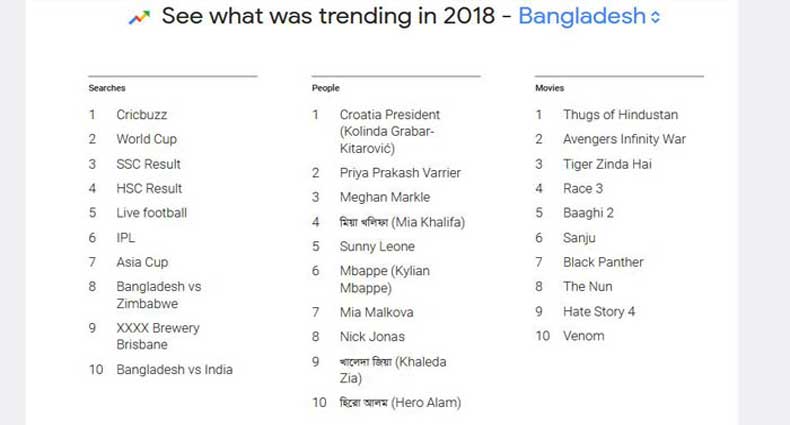Select Thugs of Hindustan movie entry

coord(620,115)
